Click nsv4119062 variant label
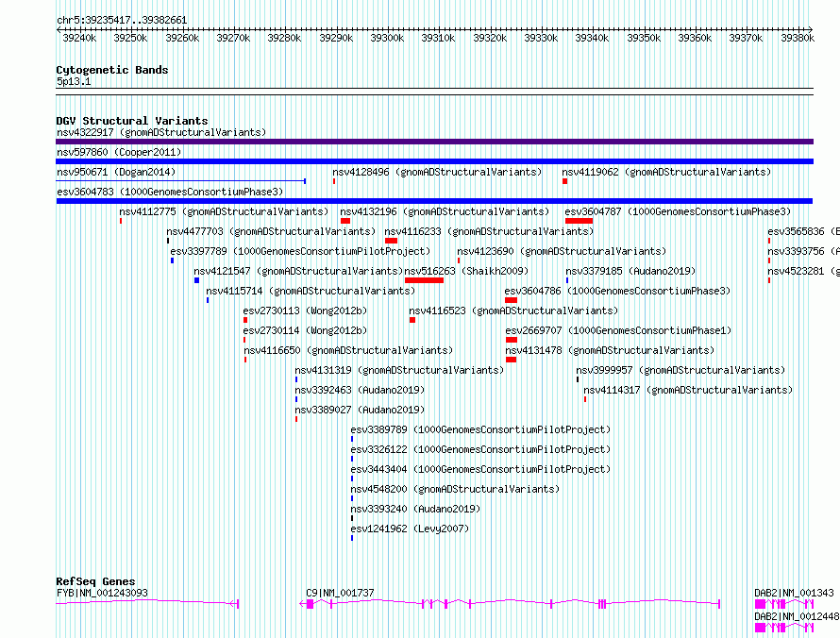 666,172
